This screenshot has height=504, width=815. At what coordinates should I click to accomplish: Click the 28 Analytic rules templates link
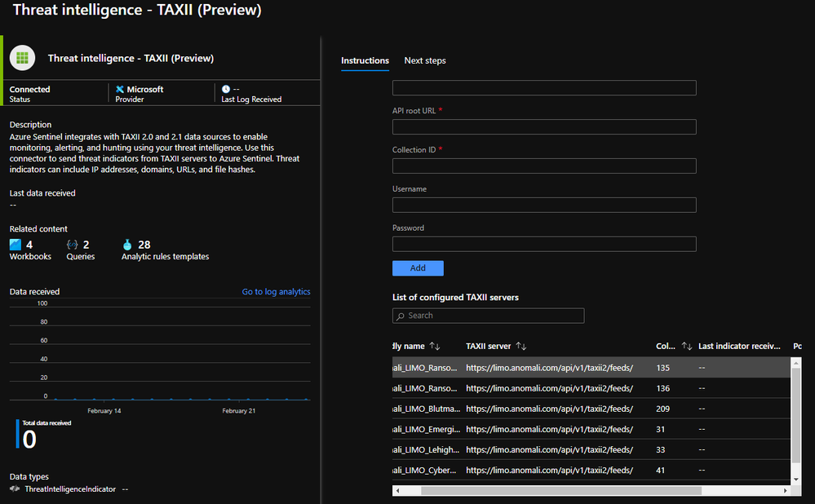(166, 250)
